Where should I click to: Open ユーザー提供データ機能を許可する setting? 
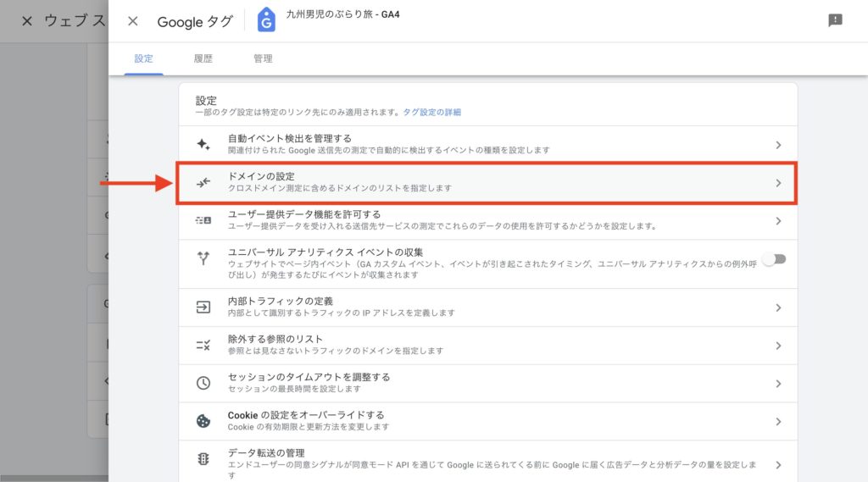pyautogui.click(x=487, y=220)
